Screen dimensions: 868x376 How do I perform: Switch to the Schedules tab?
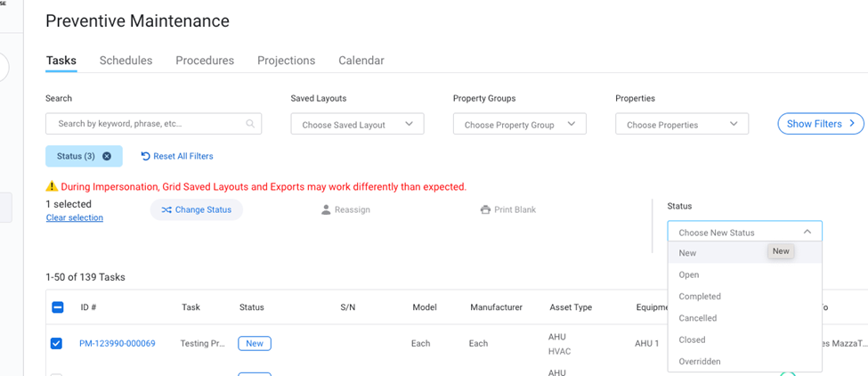click(x=126, y=61)
